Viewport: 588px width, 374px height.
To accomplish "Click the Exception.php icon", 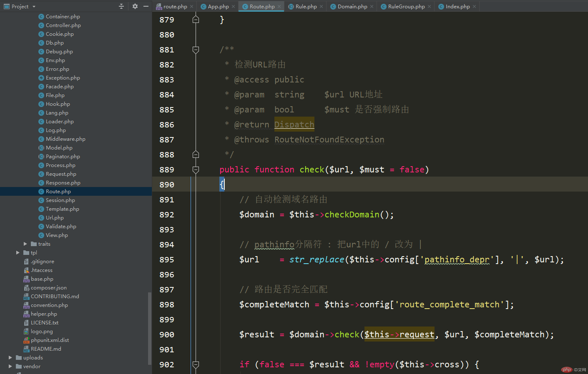I will pos(41,78).
